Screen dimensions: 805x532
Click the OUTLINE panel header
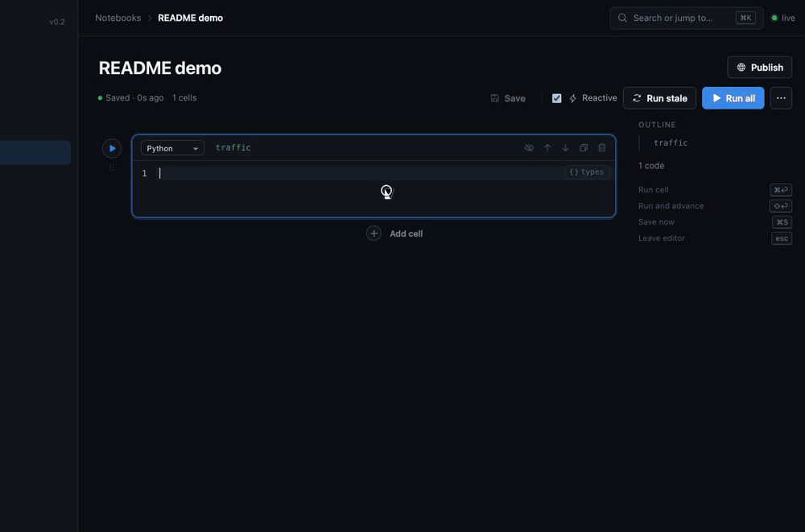tap(657, 125)
